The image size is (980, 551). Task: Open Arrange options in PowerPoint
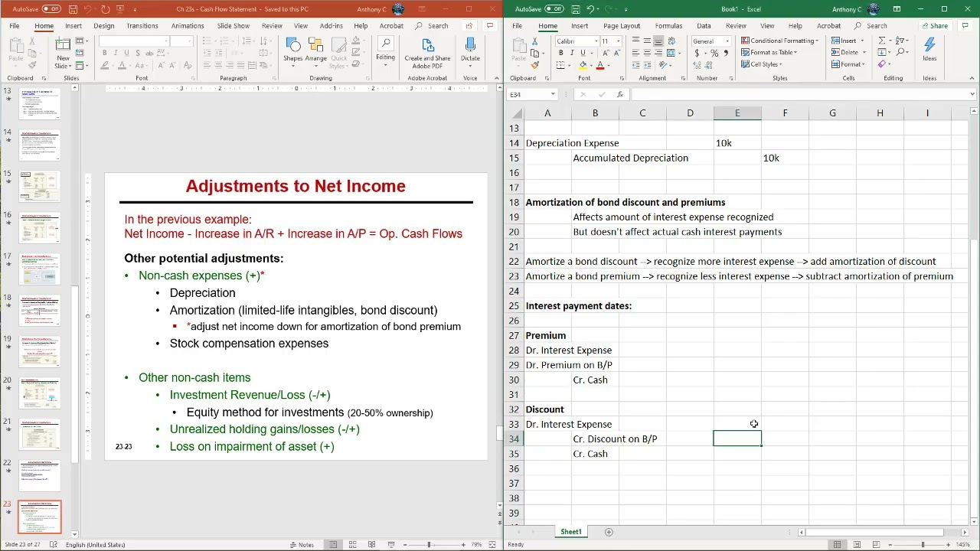click(x=315, y=51)
